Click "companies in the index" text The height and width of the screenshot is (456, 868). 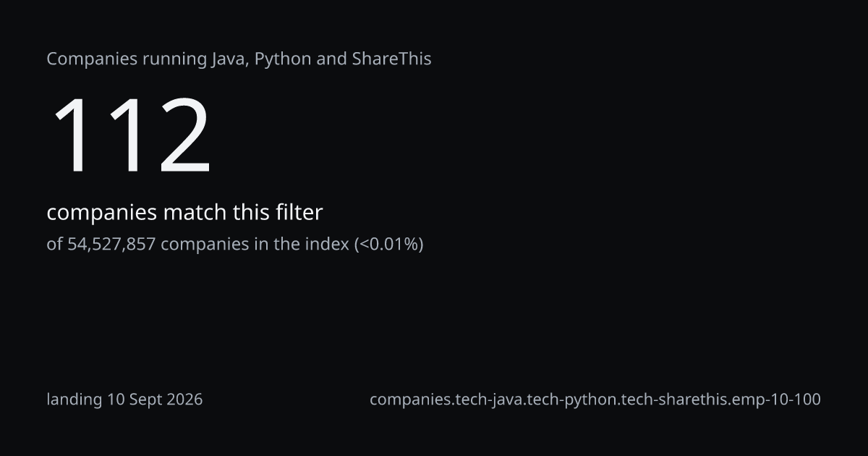(x=255, y=245)
